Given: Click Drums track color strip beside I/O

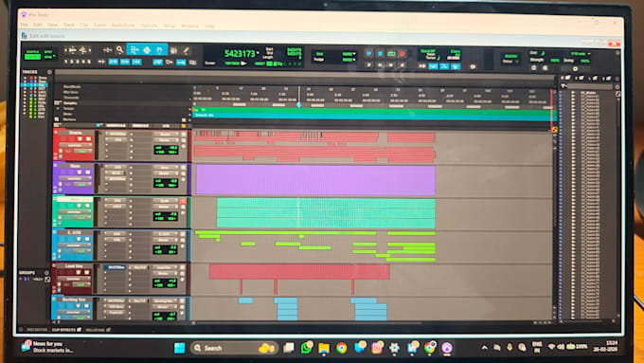Looking at the screenshot, I should point(189,146).
